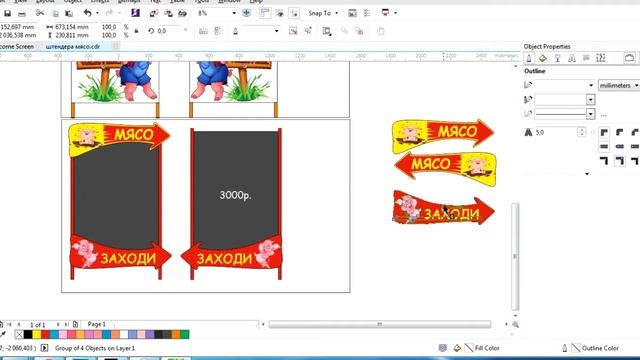Expand more outline options arrow

[x=587, y=174]
